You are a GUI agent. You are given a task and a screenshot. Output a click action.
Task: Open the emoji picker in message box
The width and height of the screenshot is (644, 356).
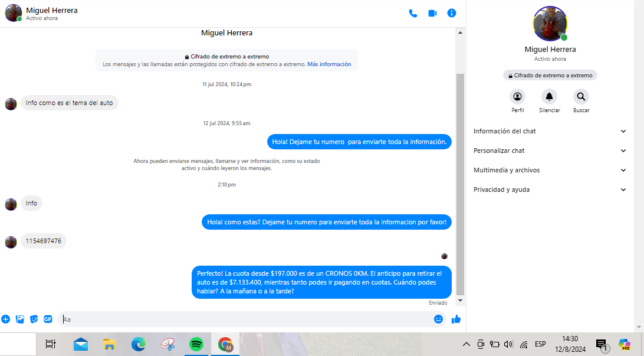438,319
